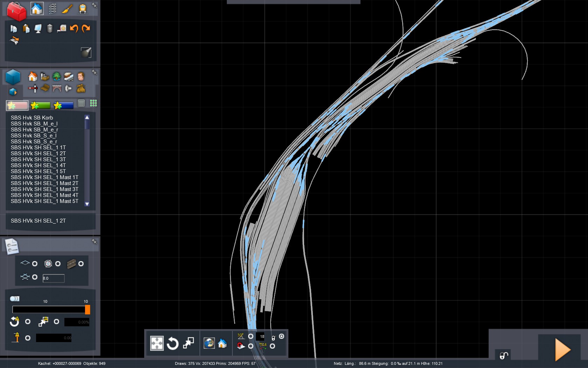The width and height of the screenshot is (588, 368).
Task: Expand the small blue cube flyout
Action: coord(13,92)
